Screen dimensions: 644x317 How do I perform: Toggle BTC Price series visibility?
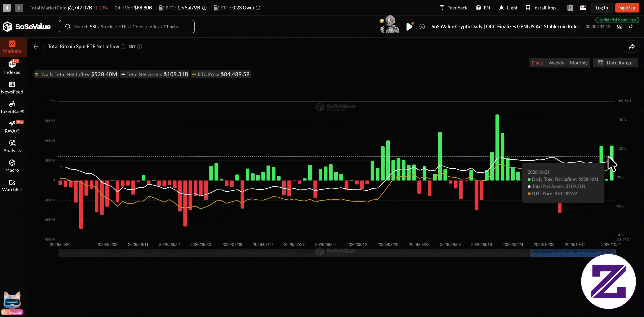221,74
